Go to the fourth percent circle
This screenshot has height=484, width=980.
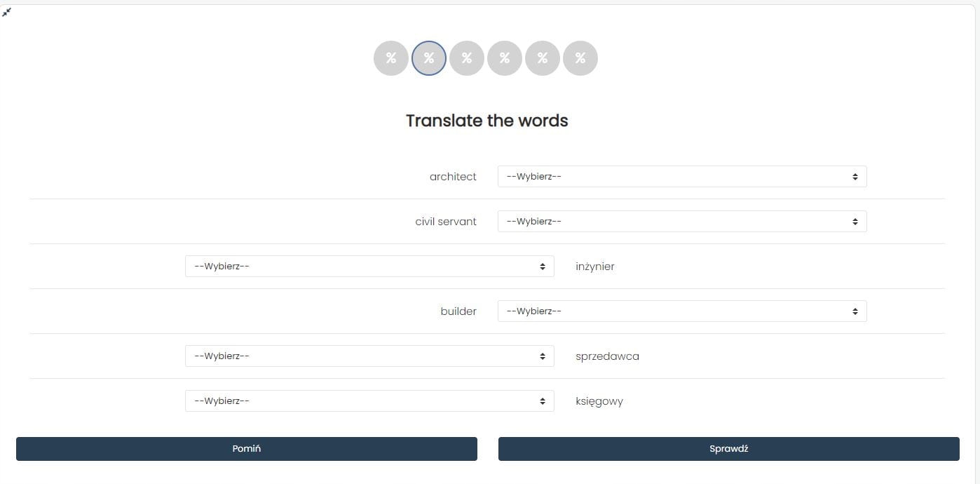click(505, 58)
